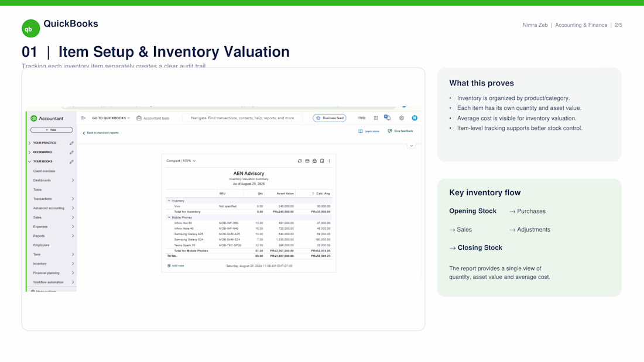Refresh the report with refresh icon

coord(300,161)
